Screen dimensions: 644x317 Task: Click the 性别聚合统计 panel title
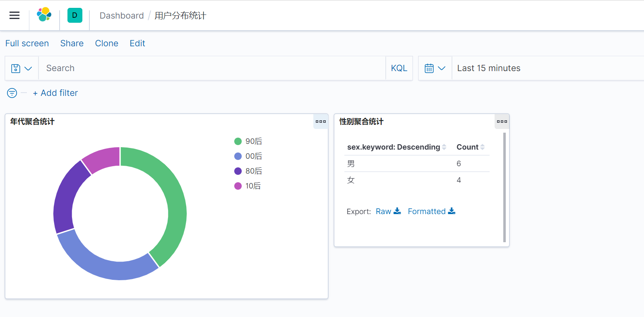tap(361, 122)
